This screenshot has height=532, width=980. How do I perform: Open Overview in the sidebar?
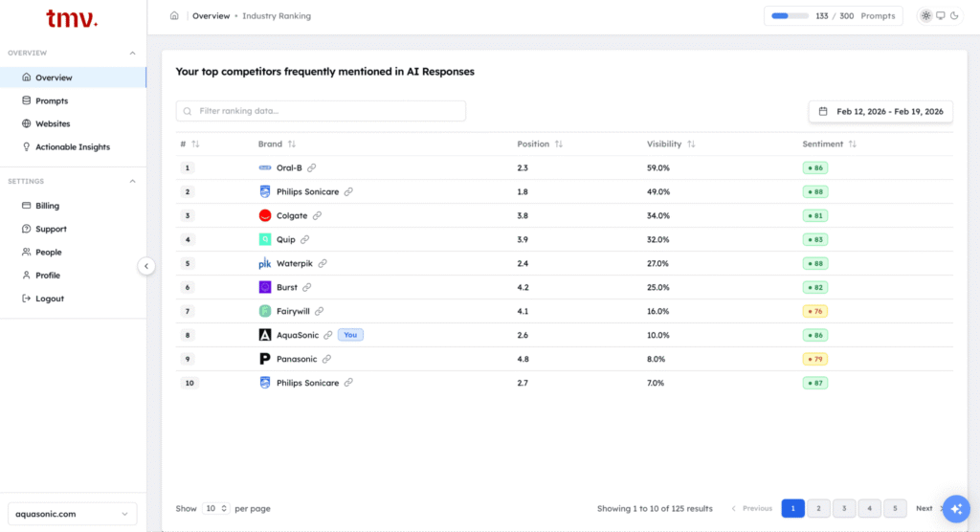click(x=73, y=78)
